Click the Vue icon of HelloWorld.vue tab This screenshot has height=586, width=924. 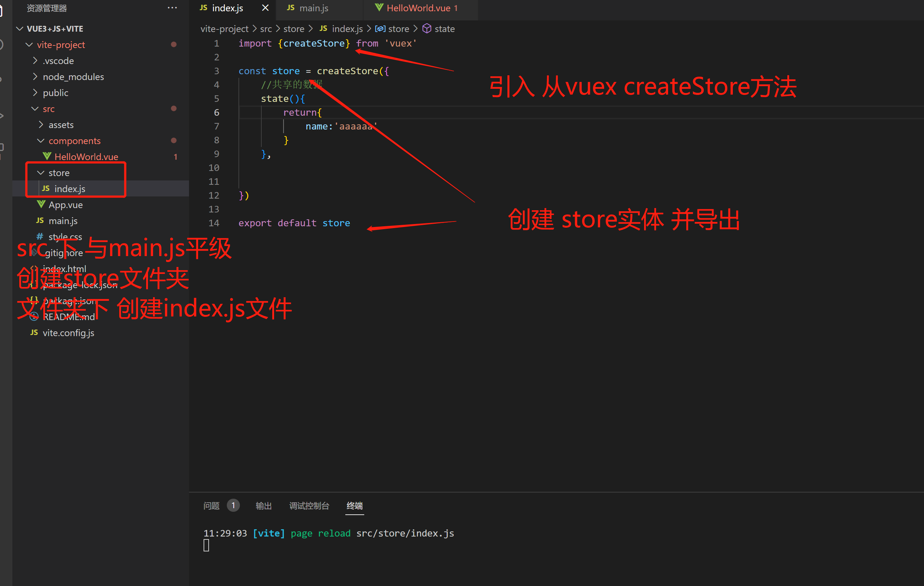pos(379,8)
